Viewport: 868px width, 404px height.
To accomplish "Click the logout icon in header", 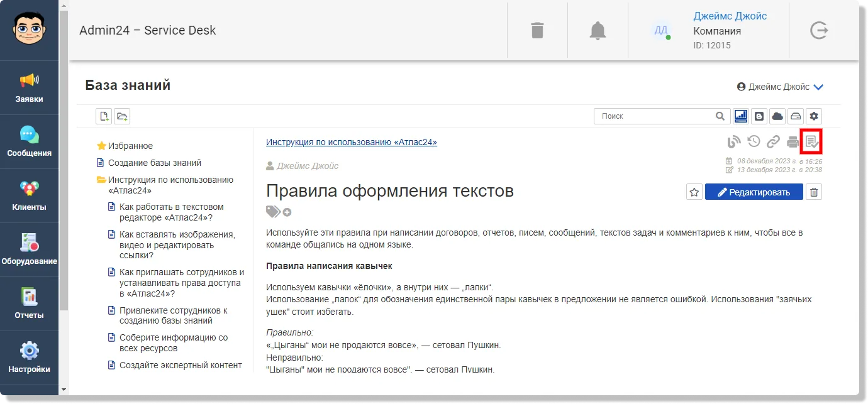I will [x=819, y=30].
